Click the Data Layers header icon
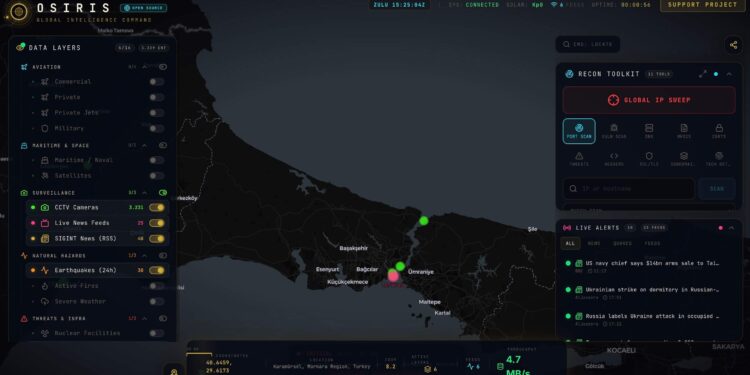750x375 pixels. 21,47
